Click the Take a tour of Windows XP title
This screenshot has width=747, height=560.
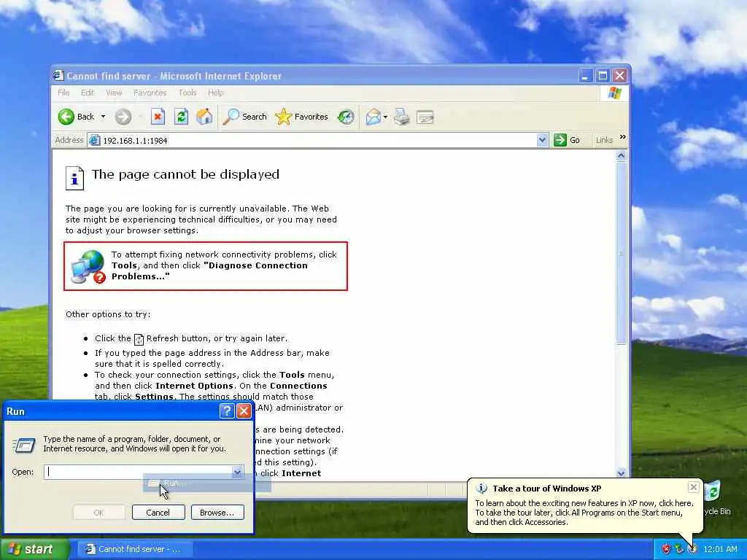[x=547, y=488]
